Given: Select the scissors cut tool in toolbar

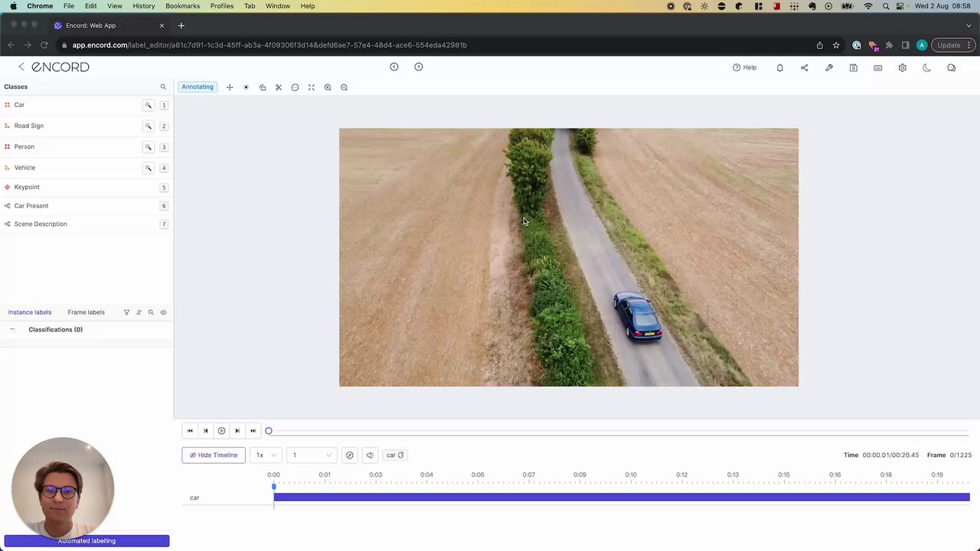Looking at the screenshot, I should (x=279, y=87).
